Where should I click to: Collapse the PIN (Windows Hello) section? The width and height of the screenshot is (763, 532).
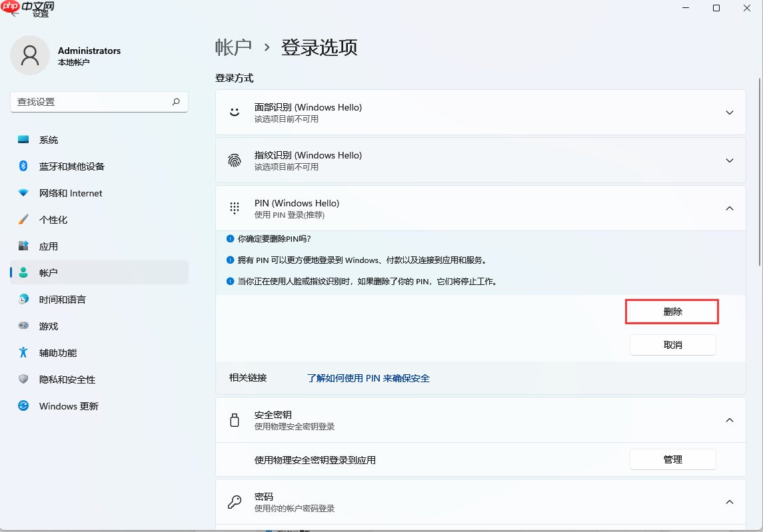729,208
